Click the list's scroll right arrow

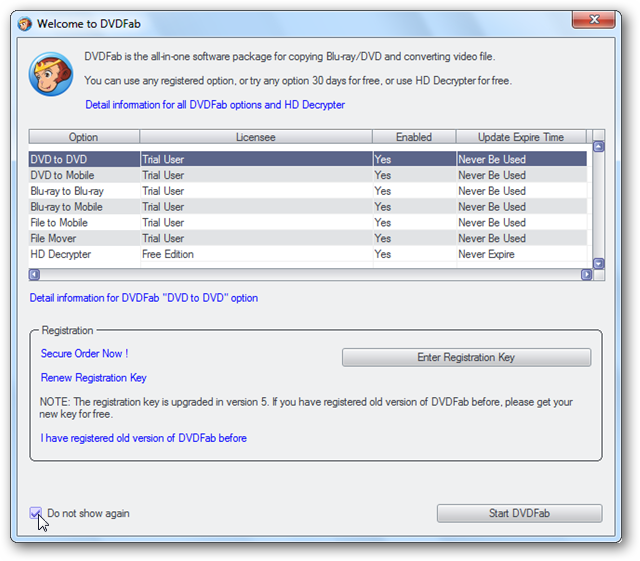tap(587, 274)
